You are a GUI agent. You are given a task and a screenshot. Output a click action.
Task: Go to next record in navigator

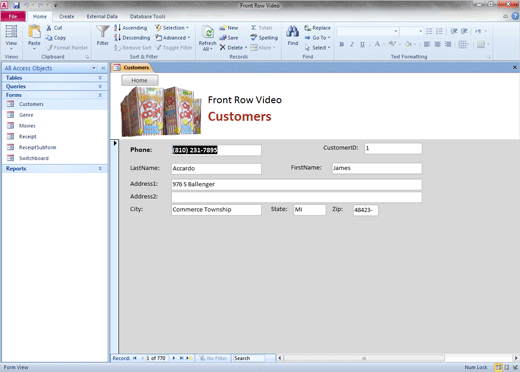(174, 358)
